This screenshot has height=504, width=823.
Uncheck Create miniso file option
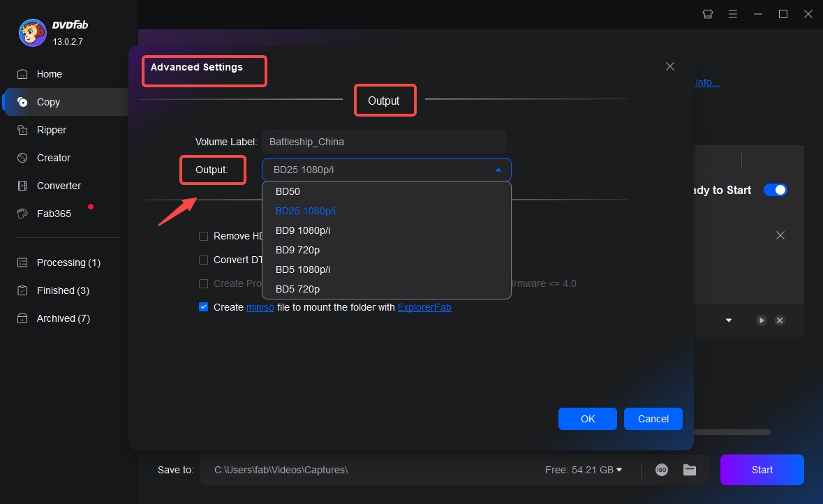pos(203,307)
